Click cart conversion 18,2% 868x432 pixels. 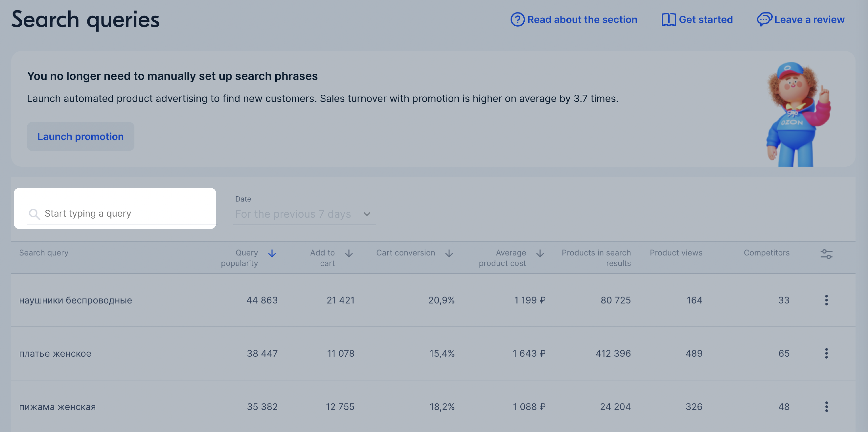[442, 406]
